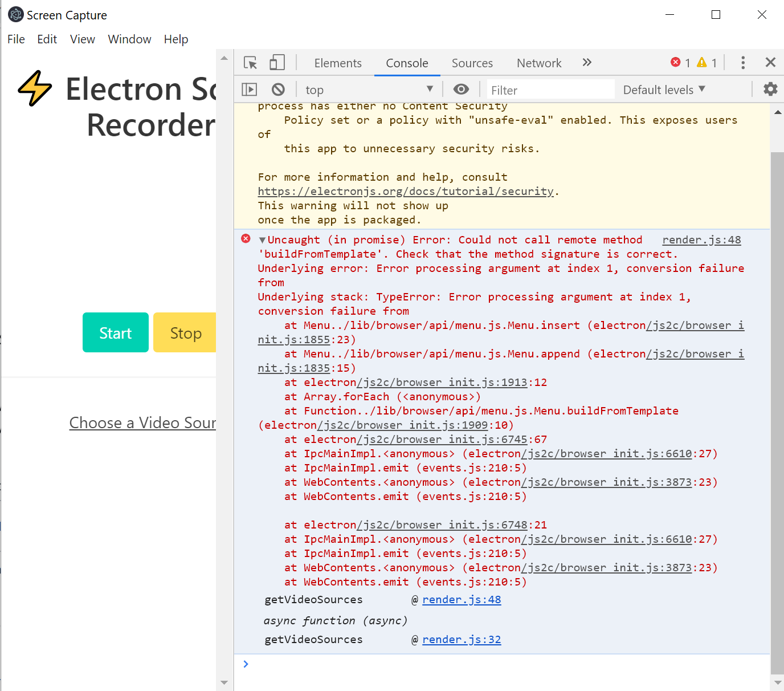The height and width of the screenshot is (691, 784).
Task: Clear the console with the ban icon
Action: [278, 90]
